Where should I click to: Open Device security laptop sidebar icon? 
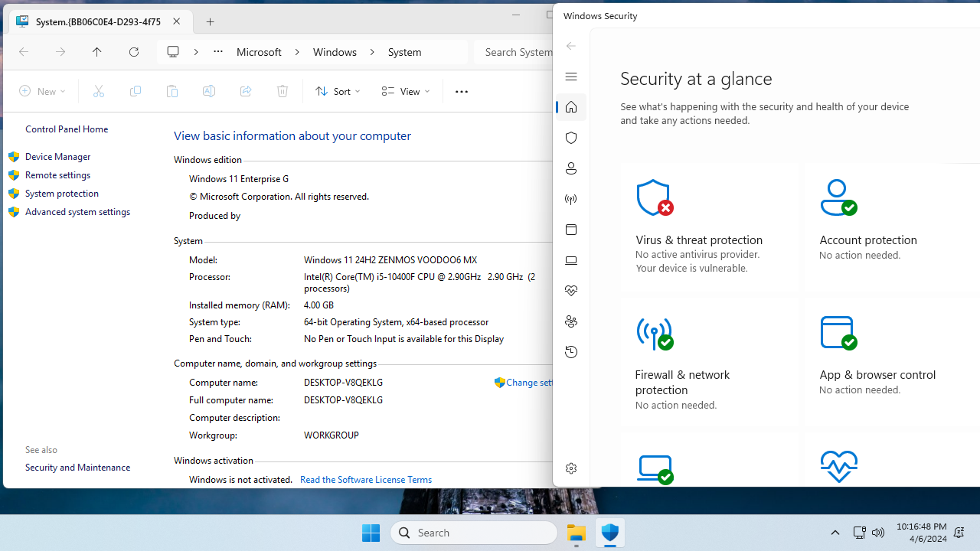(571, 260)
